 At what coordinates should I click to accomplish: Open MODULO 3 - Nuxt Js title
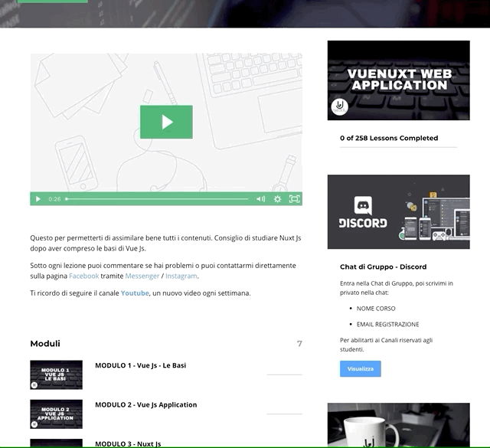128,444
